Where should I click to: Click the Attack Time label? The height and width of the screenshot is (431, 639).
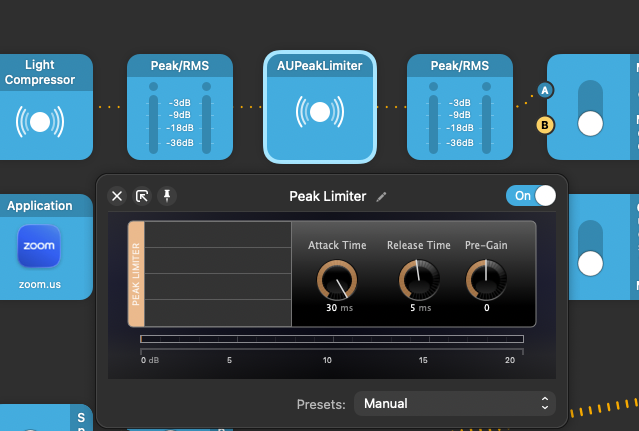(x=337, y=245)
